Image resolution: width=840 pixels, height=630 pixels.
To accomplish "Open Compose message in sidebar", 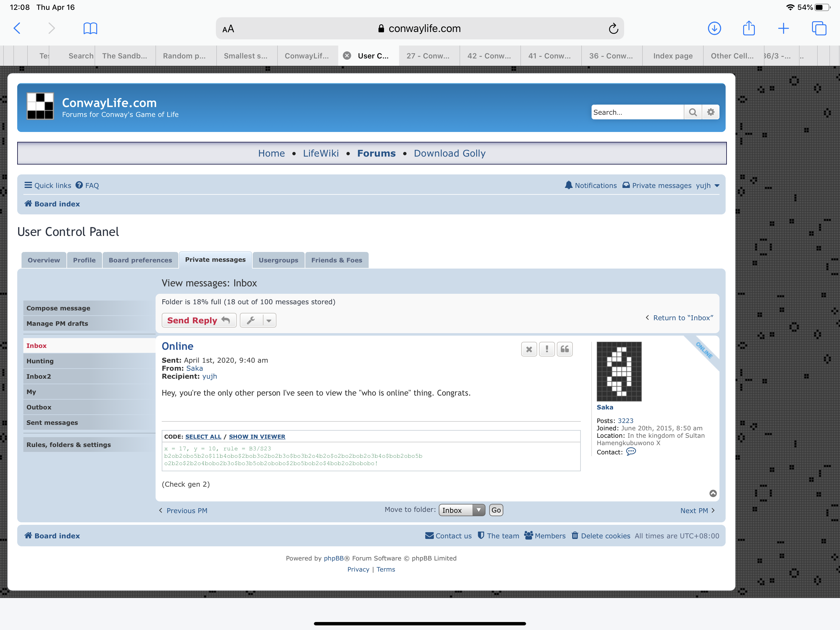I will point(89,308).
